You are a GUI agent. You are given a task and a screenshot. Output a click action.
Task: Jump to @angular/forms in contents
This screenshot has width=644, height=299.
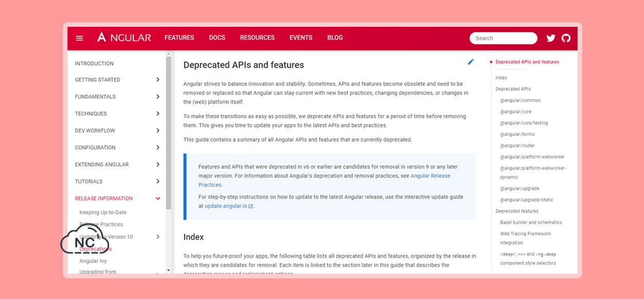(x=518, y=135)
